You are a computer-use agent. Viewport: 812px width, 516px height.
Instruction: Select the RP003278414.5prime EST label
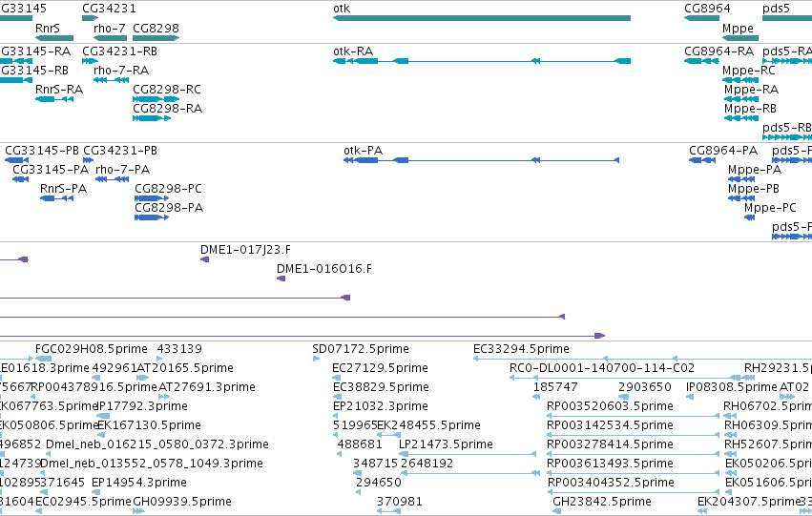coord(610,445)
